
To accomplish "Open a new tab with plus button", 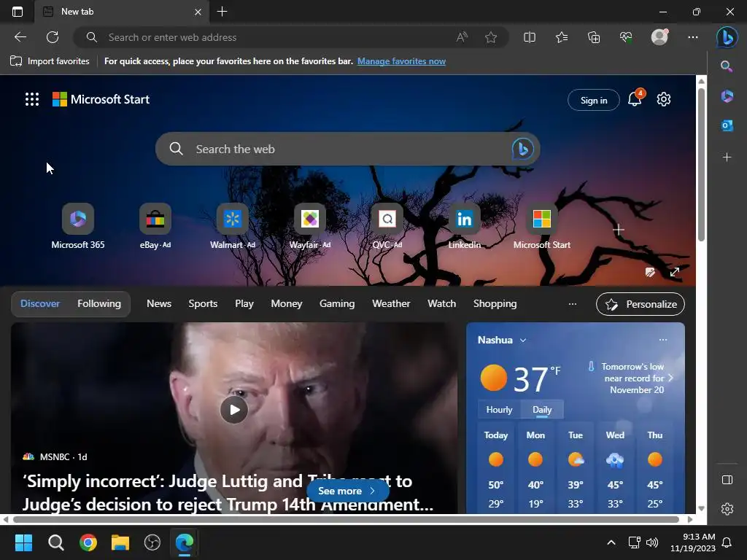I will [x=222, y=12].
